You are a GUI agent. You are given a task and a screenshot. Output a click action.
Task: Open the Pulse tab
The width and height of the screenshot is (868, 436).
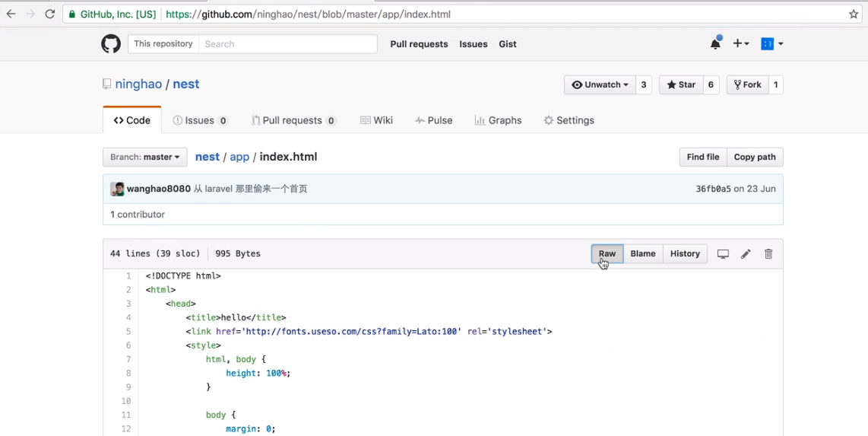(x=434, y=120)
